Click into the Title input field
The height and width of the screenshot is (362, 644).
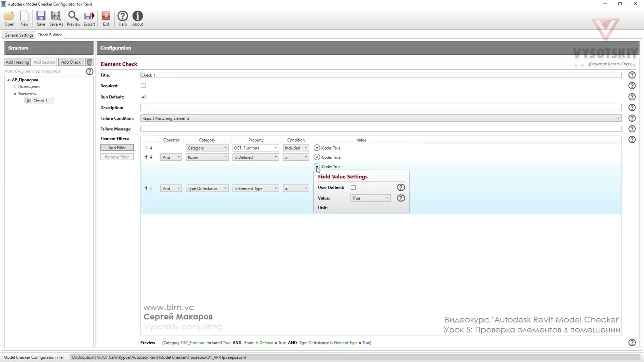[381, 75]
